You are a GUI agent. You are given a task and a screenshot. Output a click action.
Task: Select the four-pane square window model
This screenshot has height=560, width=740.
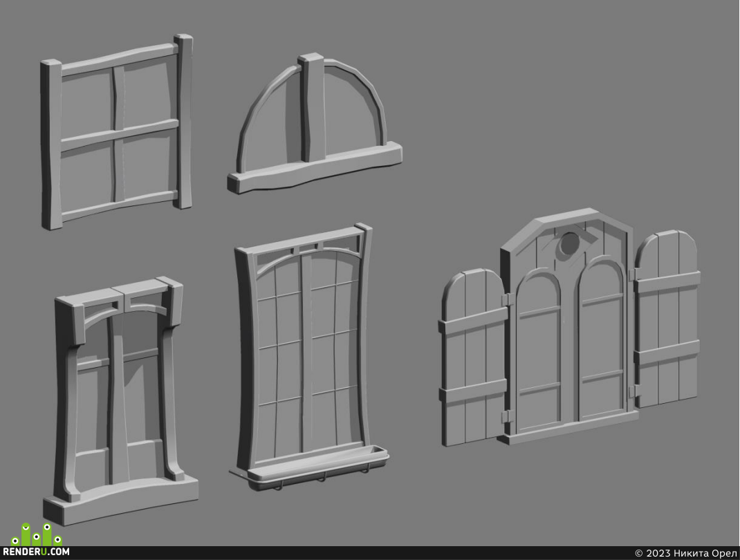[117, 131]
